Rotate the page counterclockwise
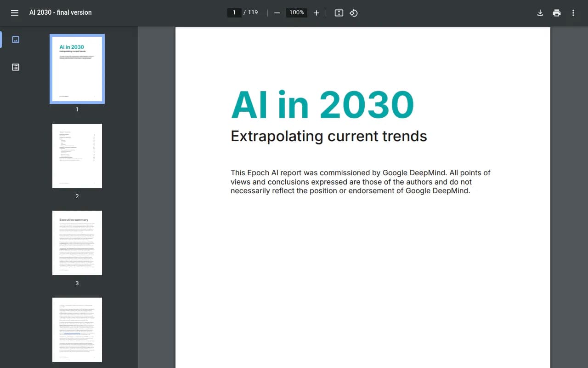The width and height of the screenshot is (588, 368). coord(354,13)
